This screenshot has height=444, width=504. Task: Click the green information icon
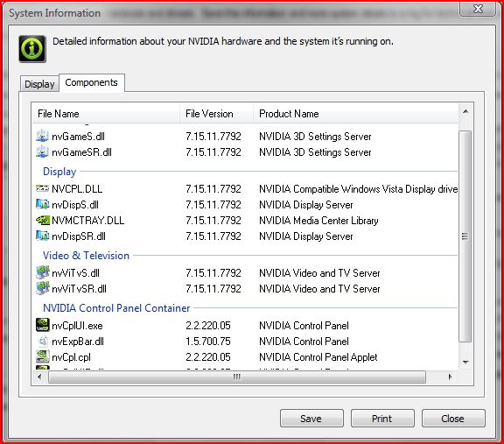point(32,49)
